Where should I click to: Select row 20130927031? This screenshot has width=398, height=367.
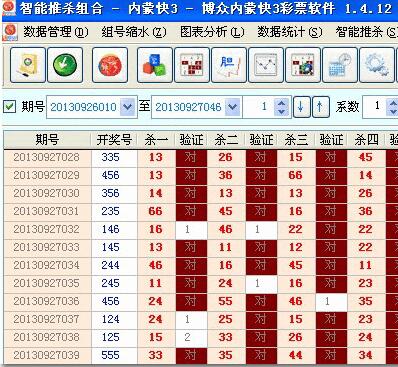tap(201, 211)
